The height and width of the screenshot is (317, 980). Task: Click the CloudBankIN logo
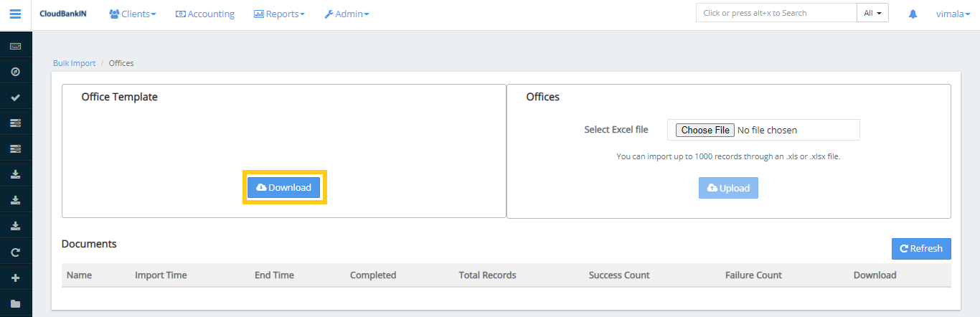63,14
